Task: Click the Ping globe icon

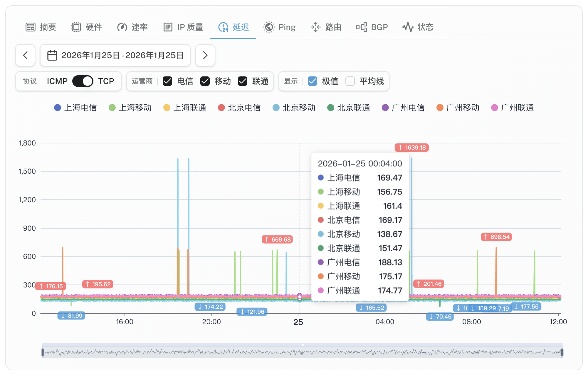Action: pos(269,27)
